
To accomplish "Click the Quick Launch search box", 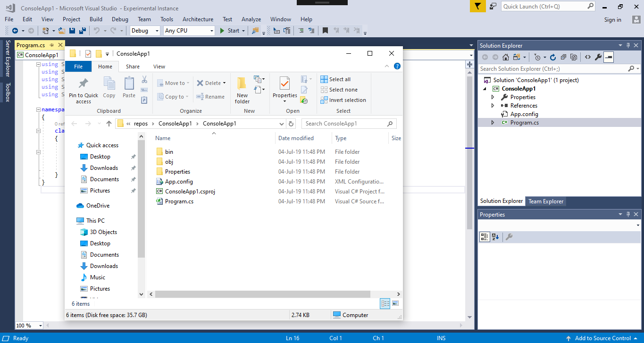I will pyautogui.click(x=549, y=7).
